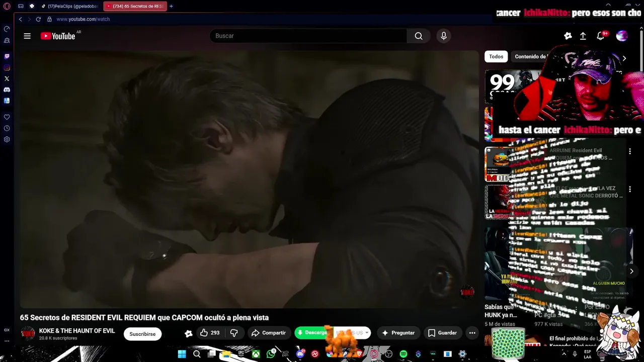Go back to previous page
Image resolution: width=644 pixels, height=362 pixels.
20,19
